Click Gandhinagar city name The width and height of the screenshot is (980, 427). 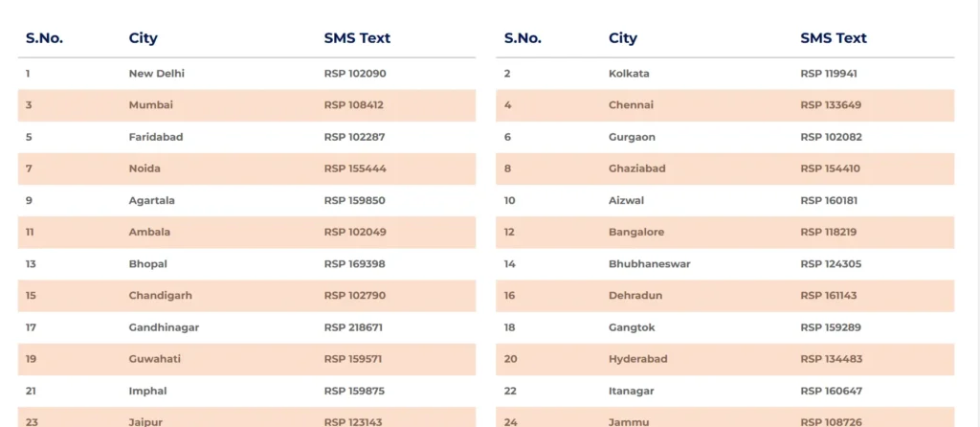(x=164, y=327)
